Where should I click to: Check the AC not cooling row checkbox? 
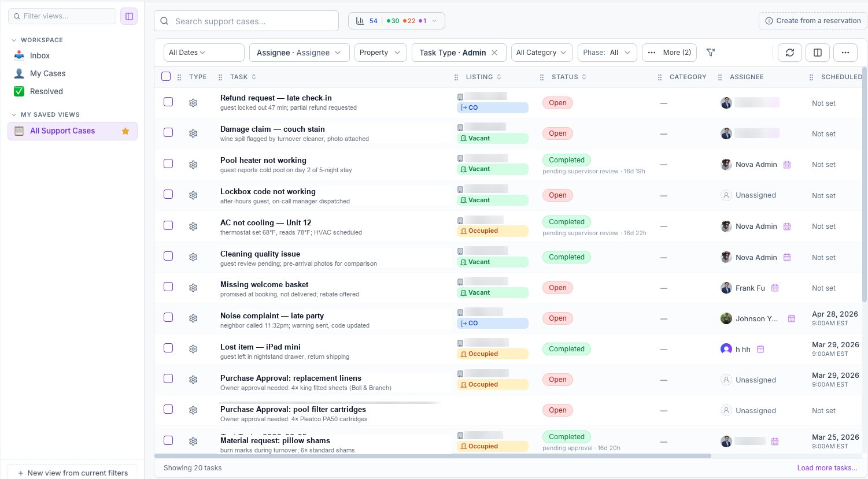pyautogui.click(x=168, y=225)
